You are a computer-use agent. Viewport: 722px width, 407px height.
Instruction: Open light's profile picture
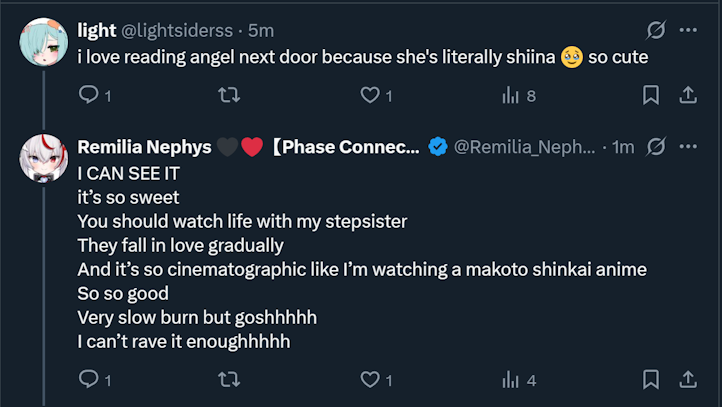pos(43,41)
